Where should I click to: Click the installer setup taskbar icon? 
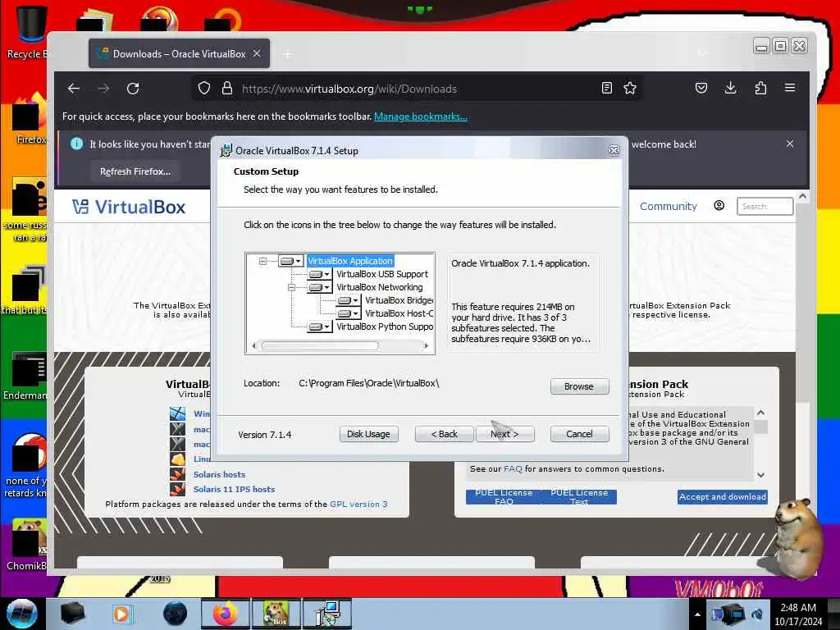[327, 614]
